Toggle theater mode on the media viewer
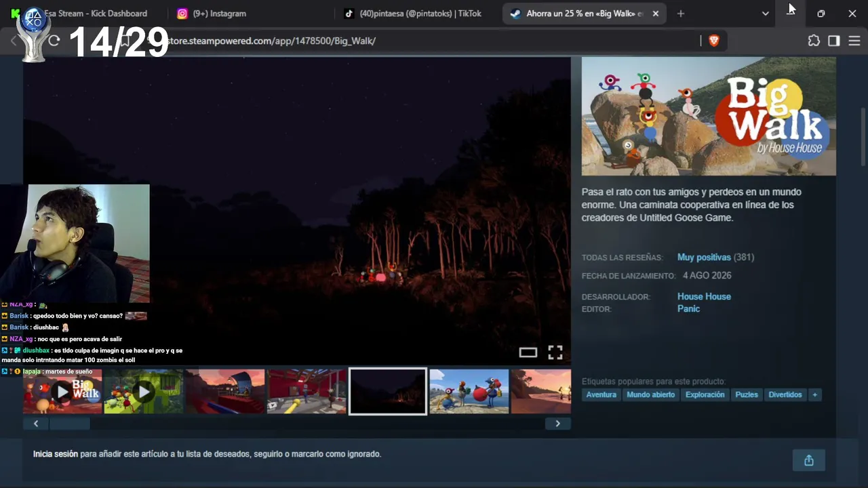Image resolution: width=868 pixels, height=488 pixels. coord(528,352)
